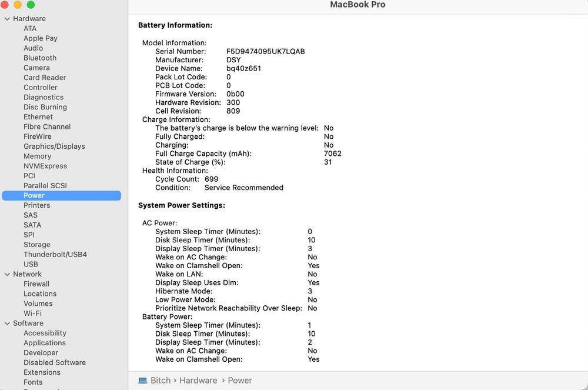Click Hardware in the path bar
The height and width of the screenshot is (390, 588).
198,380
